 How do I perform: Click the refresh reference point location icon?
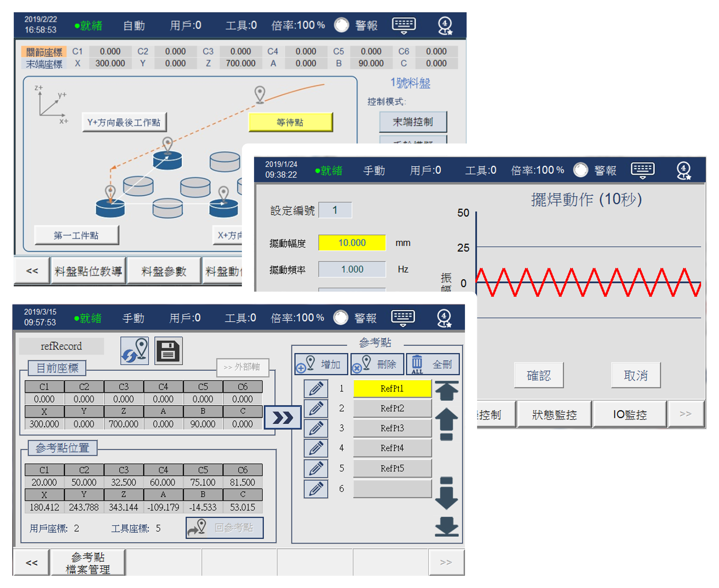point(134,351)
